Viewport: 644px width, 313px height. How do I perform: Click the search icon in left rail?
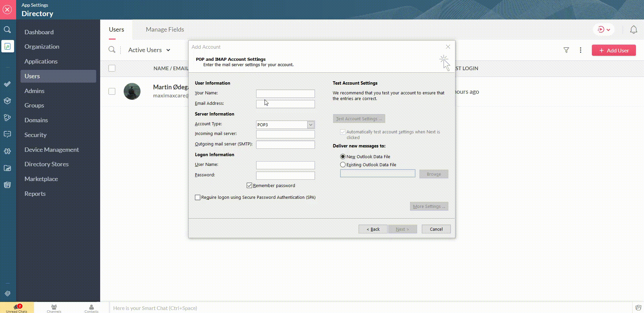(x=7, y=30)
